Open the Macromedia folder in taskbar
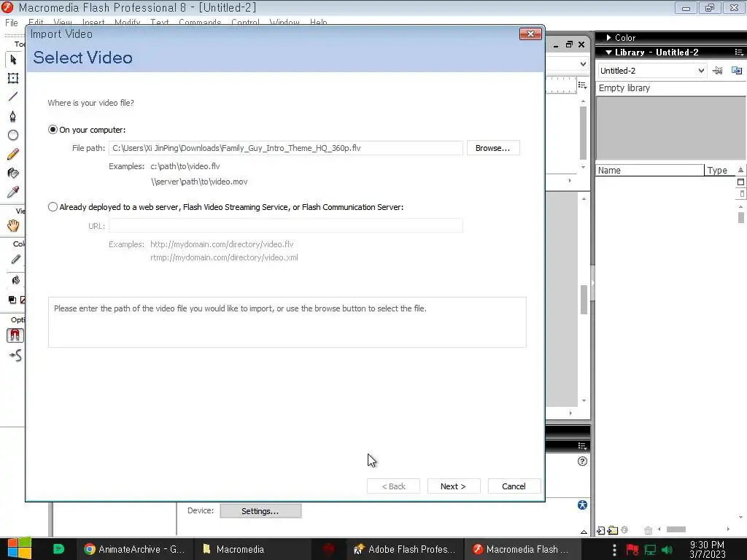The height and width of the screenshot is (560, 747). pyautogui.click(x=233, y=549)
